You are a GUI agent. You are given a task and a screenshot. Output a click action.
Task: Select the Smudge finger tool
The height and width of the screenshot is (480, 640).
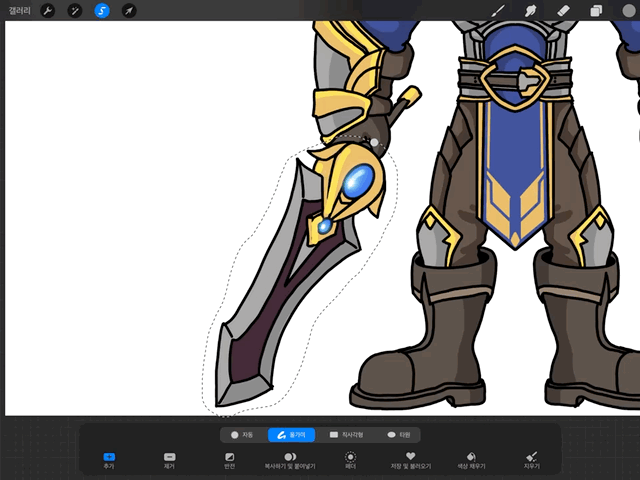pyautogui.click(x=531, y=10)
